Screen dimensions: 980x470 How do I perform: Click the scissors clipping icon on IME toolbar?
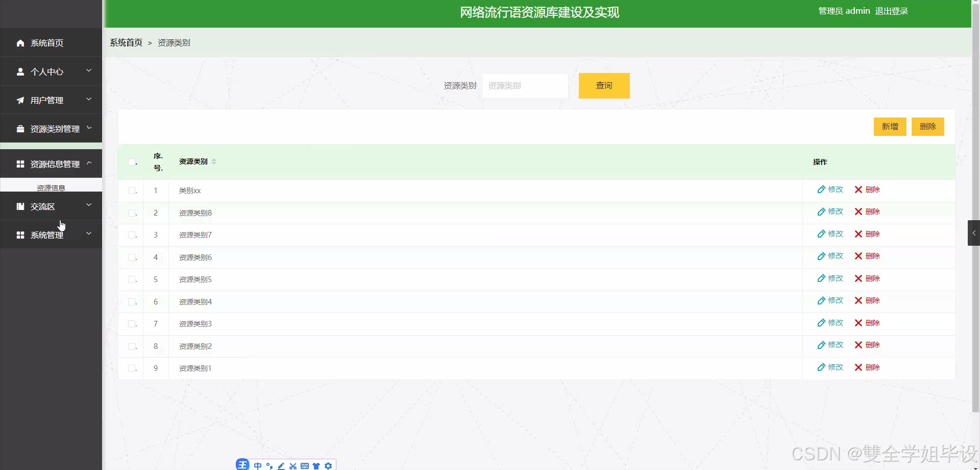[293, 465]
